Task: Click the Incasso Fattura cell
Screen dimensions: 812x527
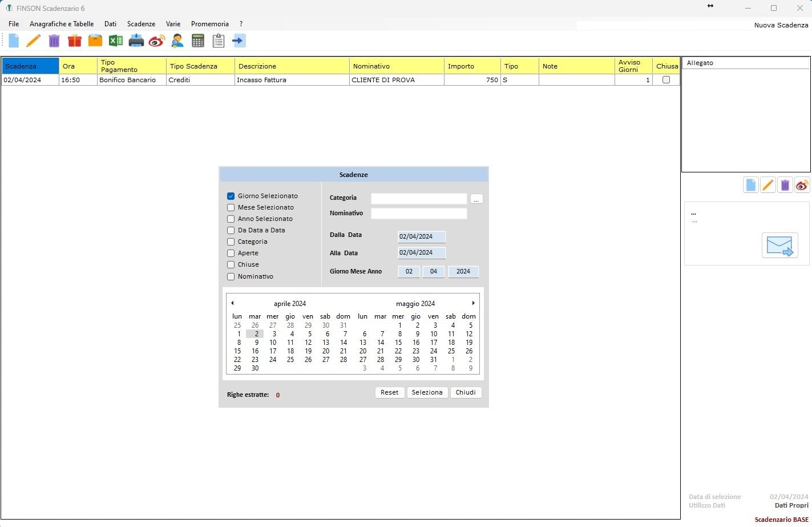Action: coord(292,80)
